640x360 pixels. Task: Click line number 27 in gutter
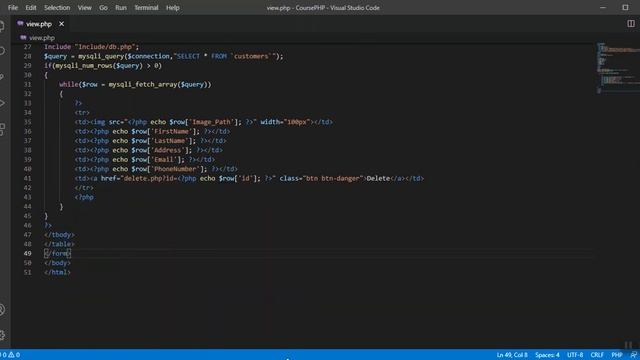27,47
